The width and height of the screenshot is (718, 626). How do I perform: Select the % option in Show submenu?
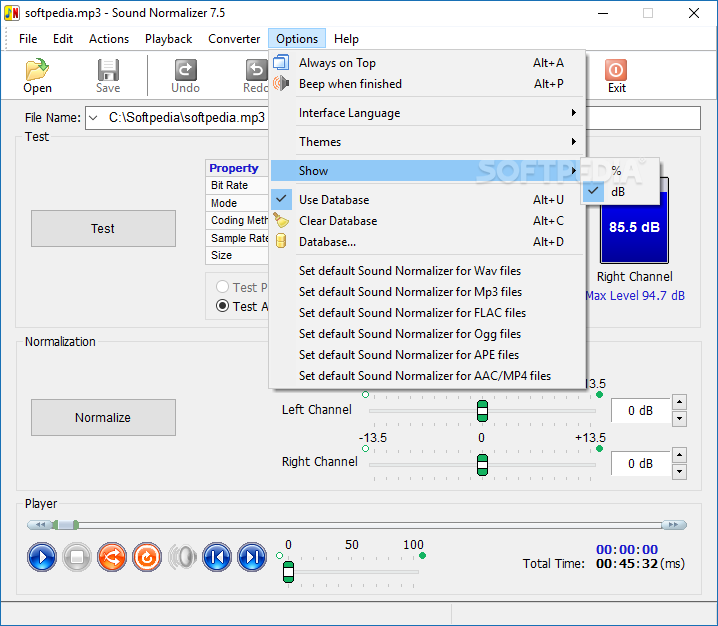tap(620, 171)
